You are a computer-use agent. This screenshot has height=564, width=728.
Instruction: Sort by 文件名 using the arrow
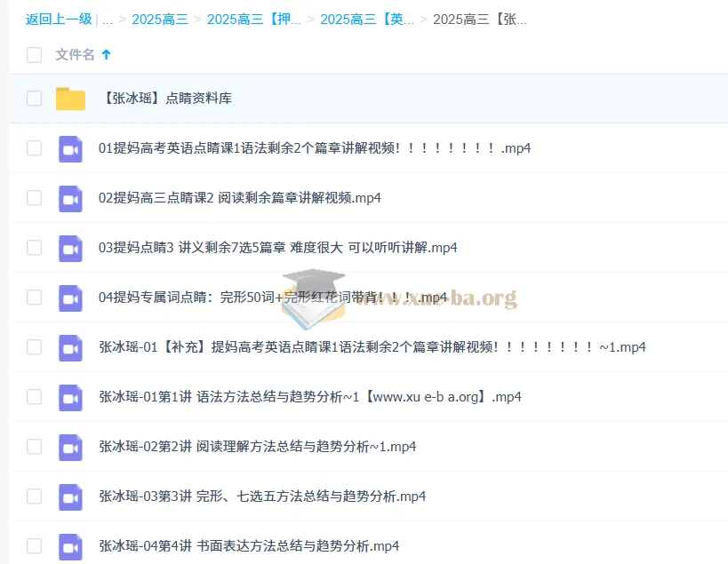(107, 55)
